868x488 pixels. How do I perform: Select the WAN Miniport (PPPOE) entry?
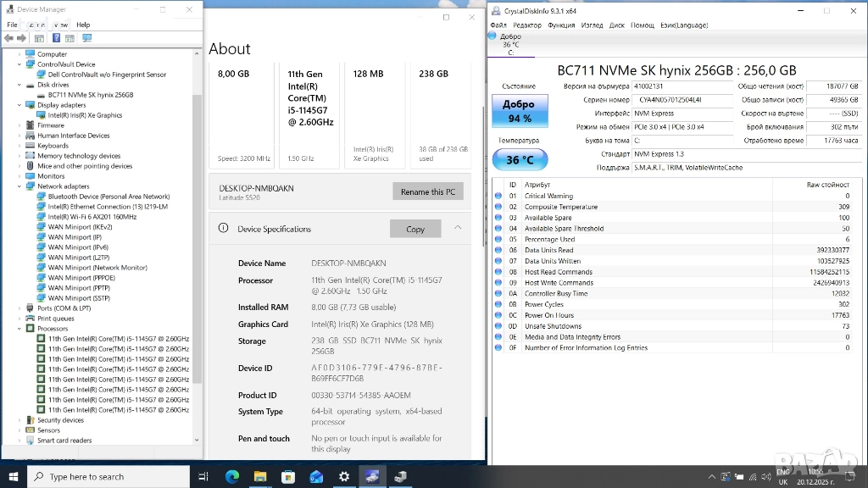pyautogui.click(x=81, y=278)
